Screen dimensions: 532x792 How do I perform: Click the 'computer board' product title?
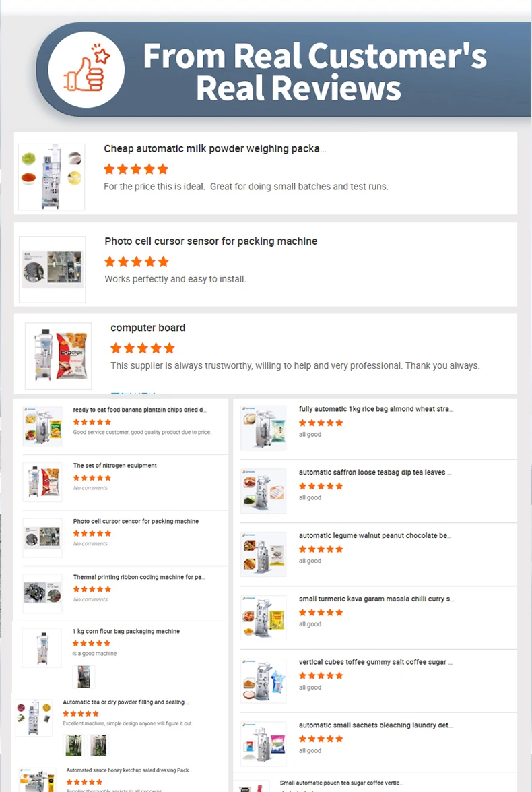[147, 328]
